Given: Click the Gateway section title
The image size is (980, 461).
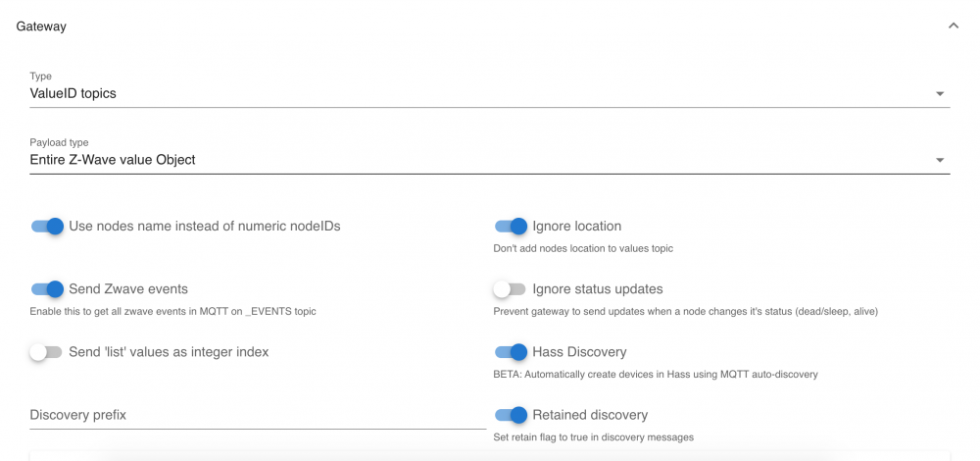Looking at the screenshot, I should (41, 26).
